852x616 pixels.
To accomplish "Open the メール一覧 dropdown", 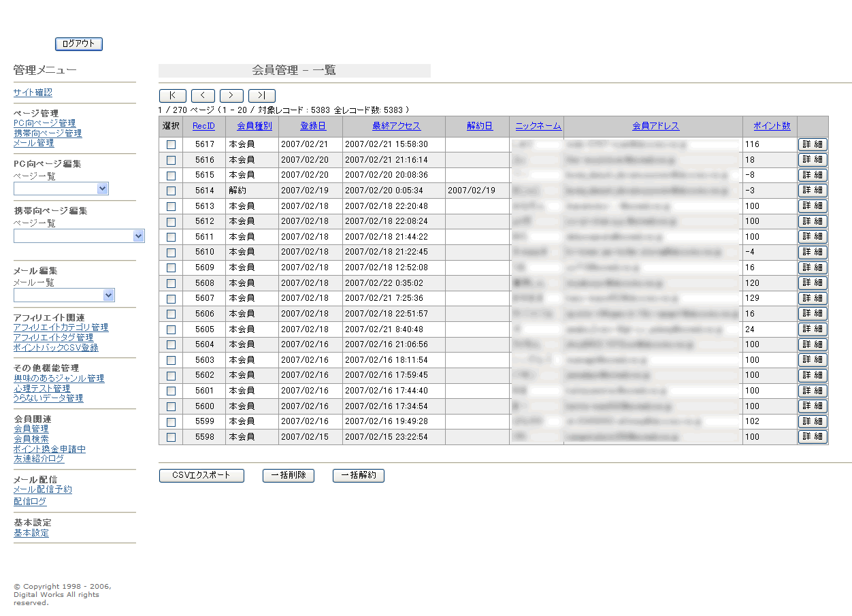I will pyautogui.click(x=64, y=295).
